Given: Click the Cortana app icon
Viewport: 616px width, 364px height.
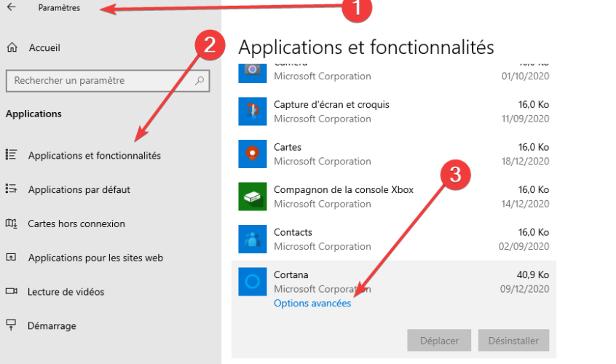Looking at the screenshot, I should tap(253, 282).
